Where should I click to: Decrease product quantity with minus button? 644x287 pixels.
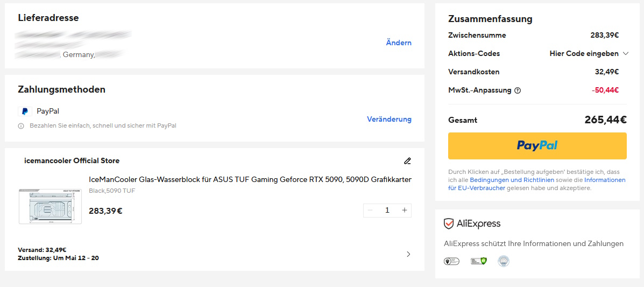370,210
